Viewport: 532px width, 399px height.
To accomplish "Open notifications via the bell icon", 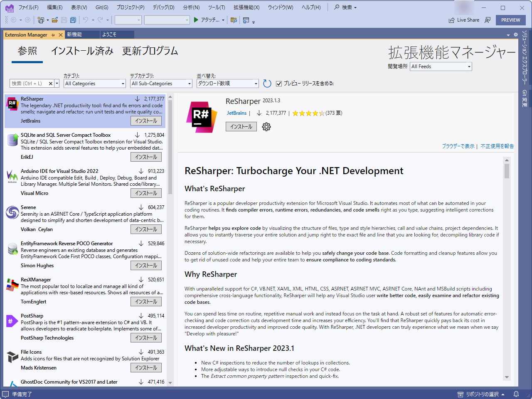I will coord(516,394).
